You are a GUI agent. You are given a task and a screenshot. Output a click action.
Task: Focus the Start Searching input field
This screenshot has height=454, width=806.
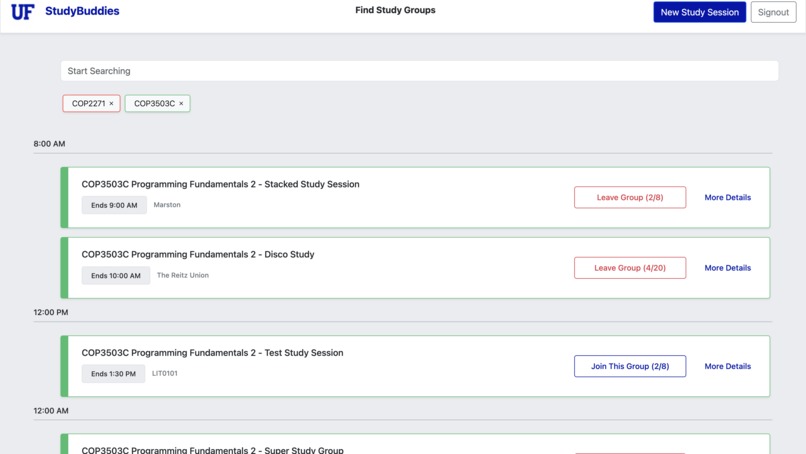[419, 71]
